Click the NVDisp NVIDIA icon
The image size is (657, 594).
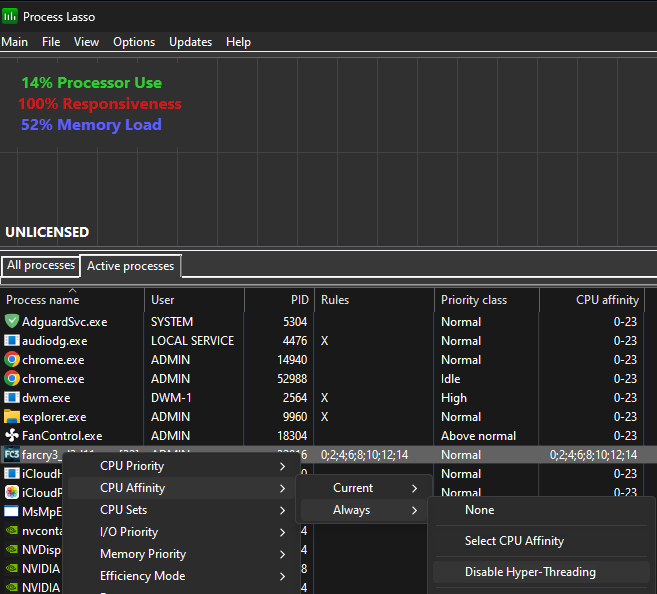(12, 549)
